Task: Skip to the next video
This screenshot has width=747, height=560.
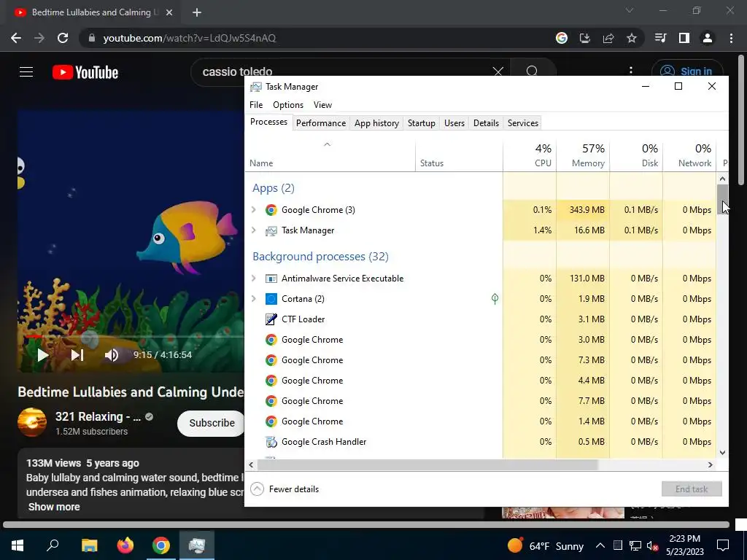Action: coord(77,355)
